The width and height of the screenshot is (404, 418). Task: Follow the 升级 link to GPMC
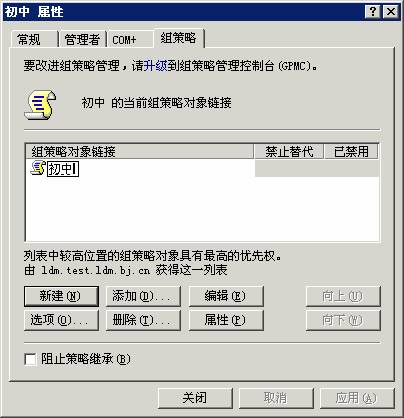click(155, 65)
